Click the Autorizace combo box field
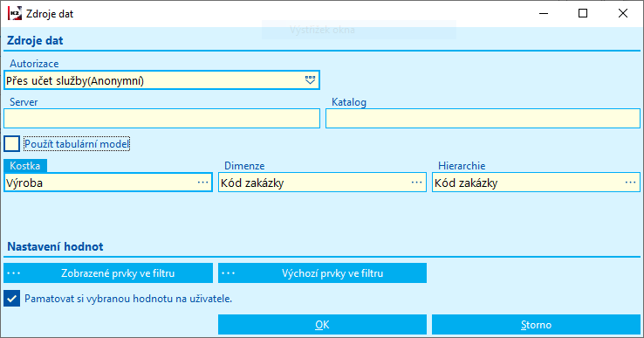Image resolution: width=644 pixels, height=338 pixels. pyautogui.click(x=161, y=80)
